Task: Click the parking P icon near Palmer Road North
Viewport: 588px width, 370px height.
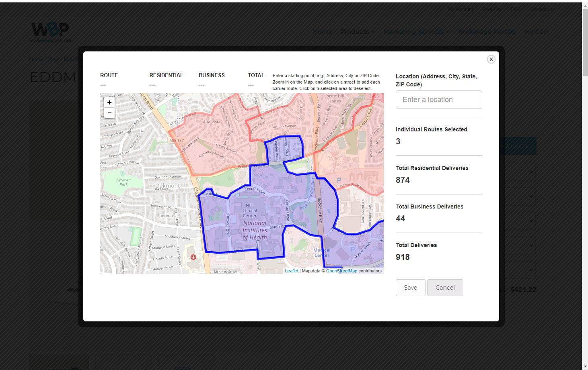Action: tap(339, 180)
